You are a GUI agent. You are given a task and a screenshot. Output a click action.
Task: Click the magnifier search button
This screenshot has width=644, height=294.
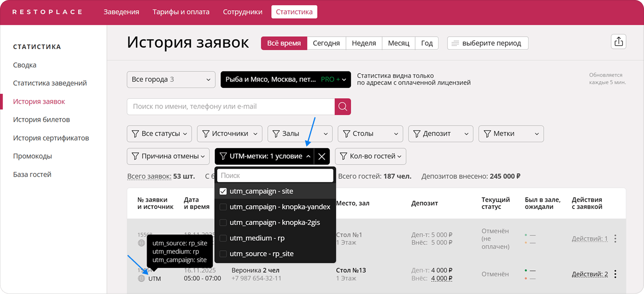coord(343,107)
